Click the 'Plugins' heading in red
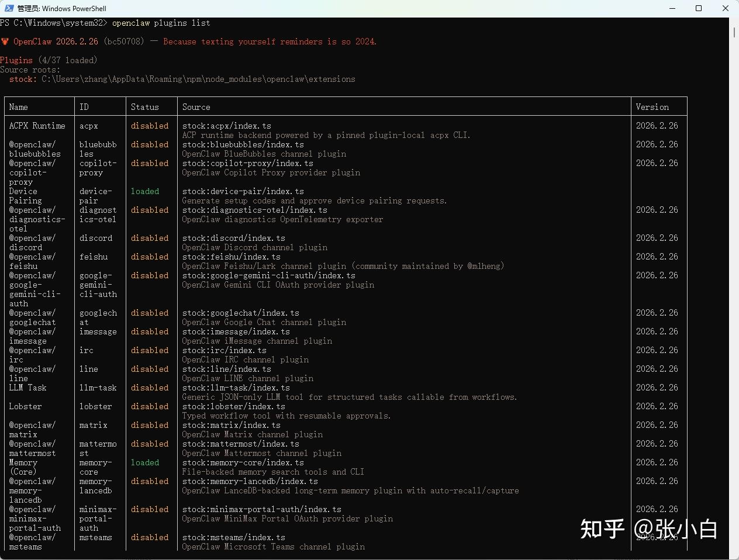The width and height of the screenshot is (739, 560). coord(16,60)
